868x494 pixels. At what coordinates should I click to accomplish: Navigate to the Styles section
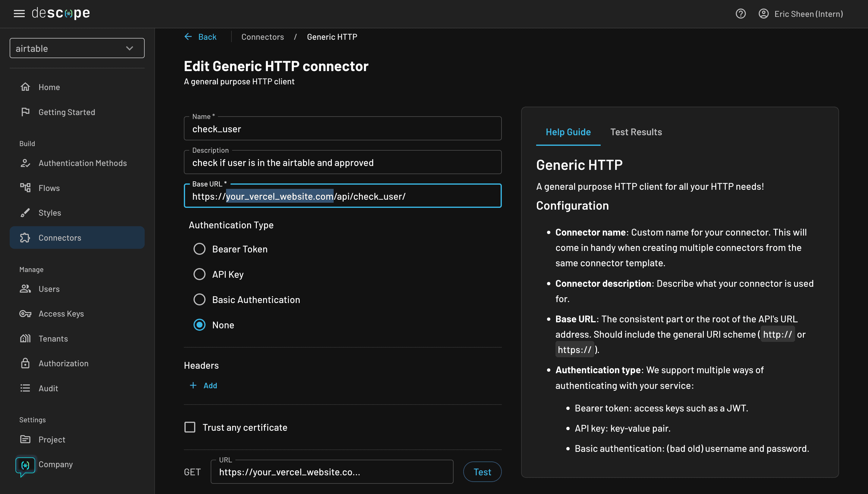49,213
